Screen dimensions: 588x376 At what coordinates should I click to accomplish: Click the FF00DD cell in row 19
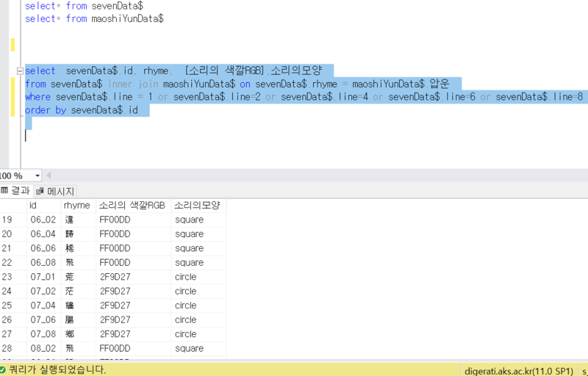134,220
